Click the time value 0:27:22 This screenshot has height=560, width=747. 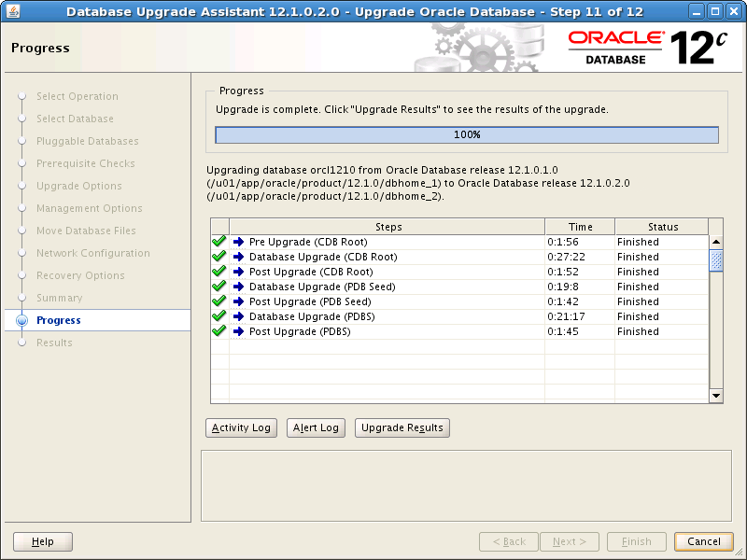566,258
